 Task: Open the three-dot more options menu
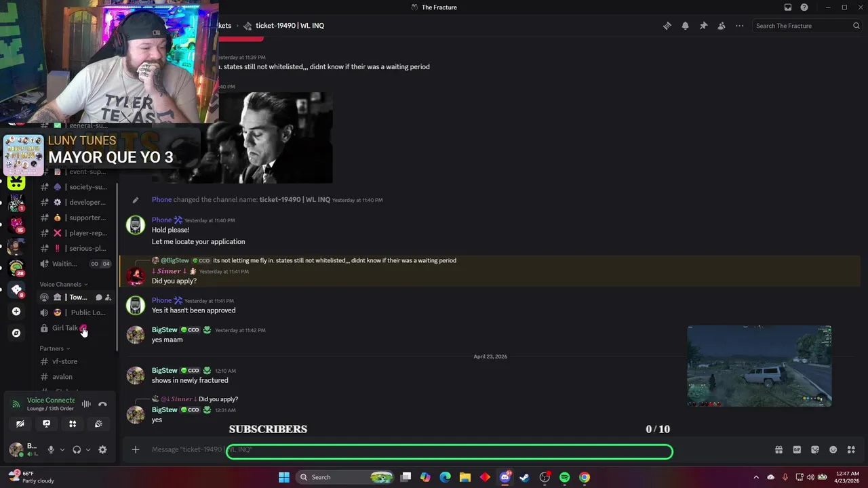coord(740,26)
